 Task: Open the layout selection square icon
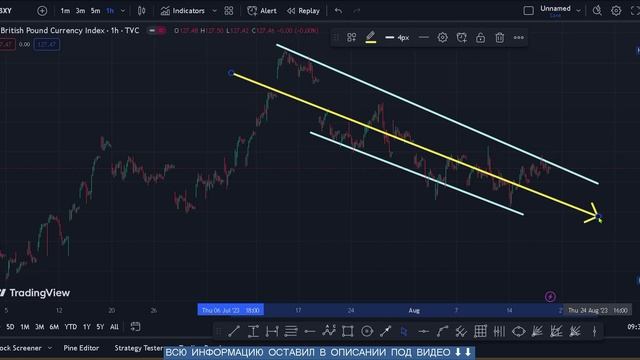528,11
